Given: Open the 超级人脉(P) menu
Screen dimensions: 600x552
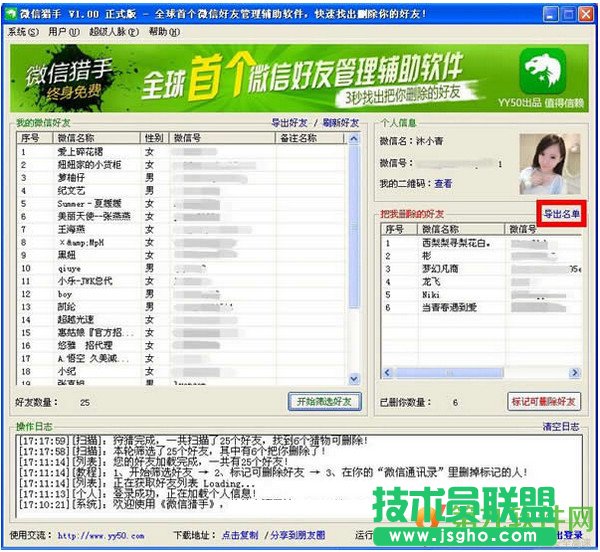Looking at the screenshot, I should click(114, 32).
